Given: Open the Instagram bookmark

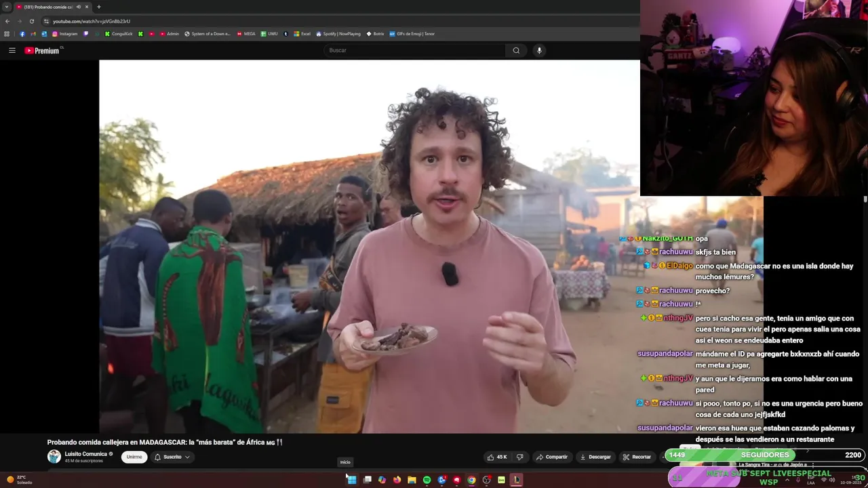Looking at the screenshot, I should pos(65,34).
